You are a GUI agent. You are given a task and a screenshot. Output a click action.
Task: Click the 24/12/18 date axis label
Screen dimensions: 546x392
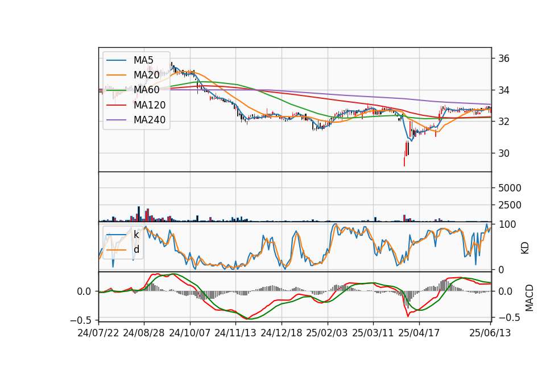(282, 333)
